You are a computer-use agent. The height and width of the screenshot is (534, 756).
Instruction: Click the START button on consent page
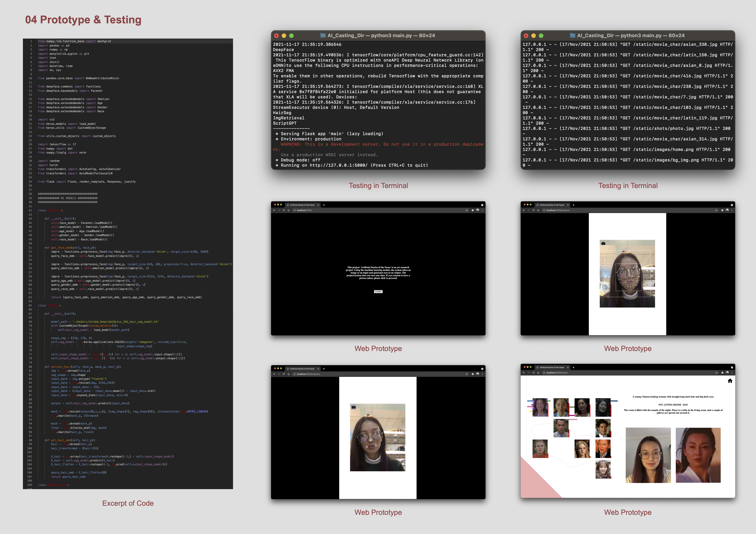(378, 292)
